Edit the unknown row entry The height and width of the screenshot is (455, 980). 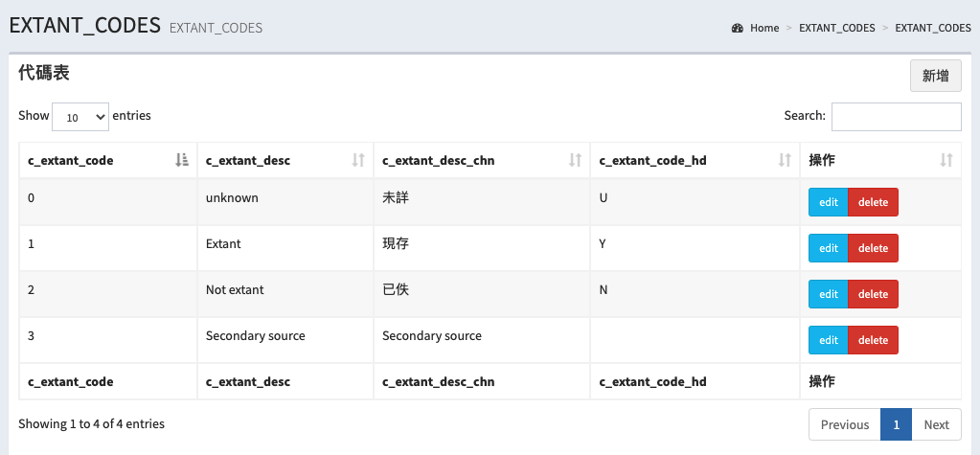click(x=829, y=202)
